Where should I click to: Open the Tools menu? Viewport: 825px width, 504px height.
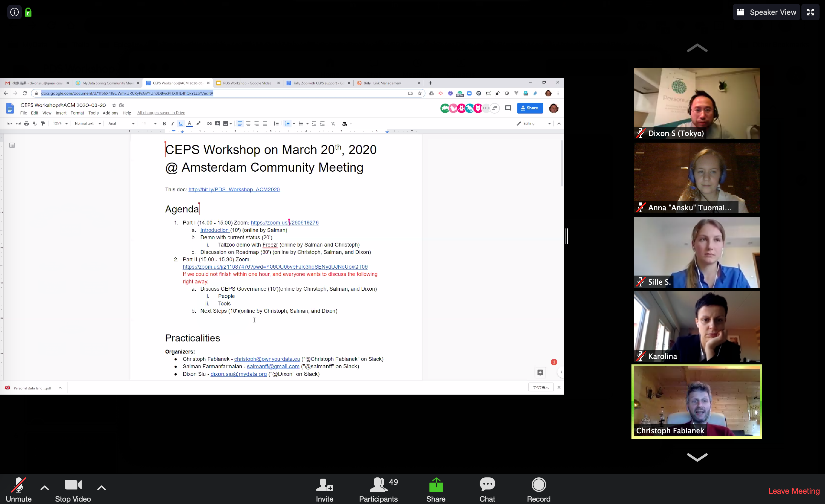tap(93, 113)
